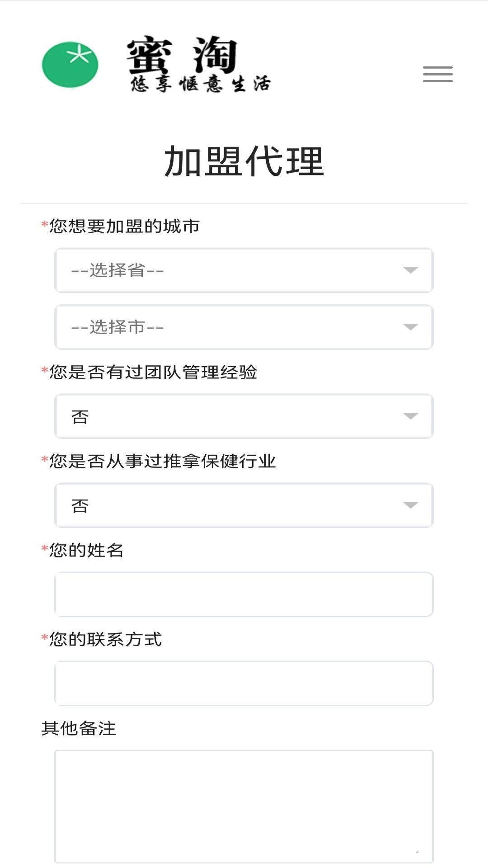
Task: Click the 您想要加盟的城市 label
Action: 124,226
